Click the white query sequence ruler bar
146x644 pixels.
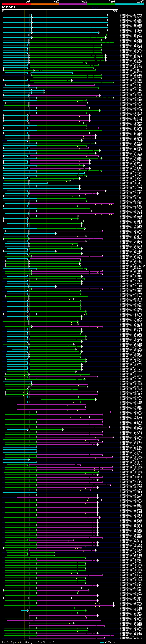60,10
